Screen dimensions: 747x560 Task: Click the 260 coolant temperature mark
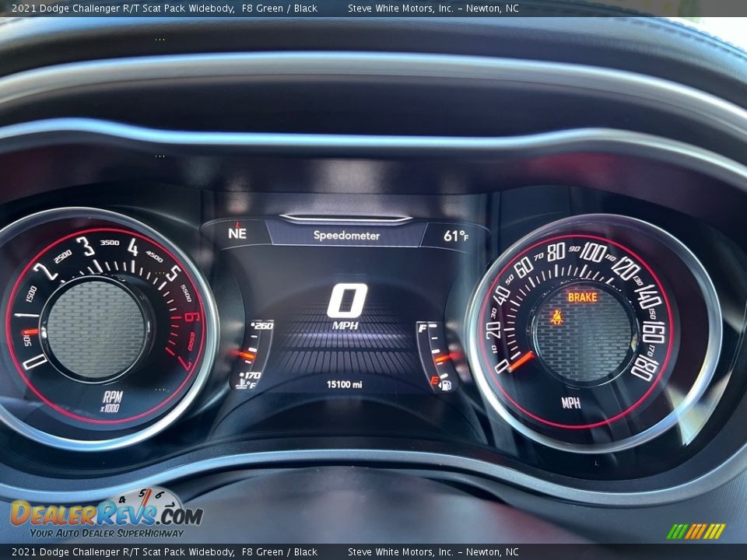(262, 326)
